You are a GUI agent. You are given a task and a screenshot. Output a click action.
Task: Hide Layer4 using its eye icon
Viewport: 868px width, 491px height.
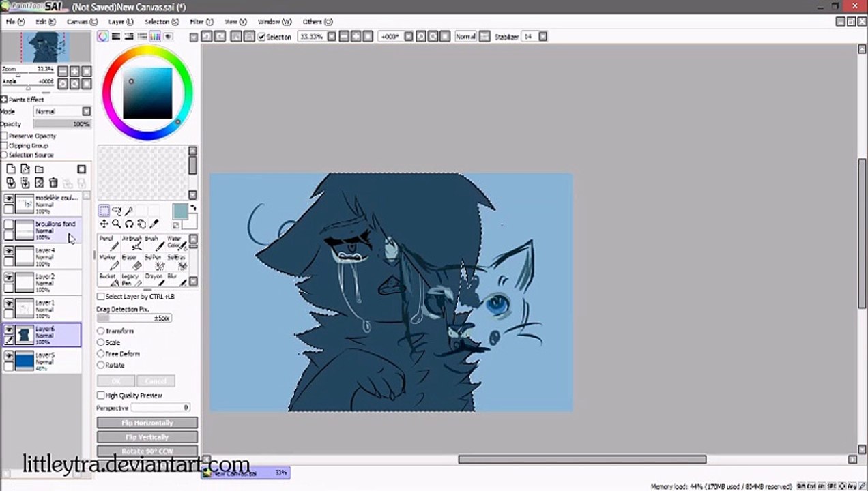point(9,251)
